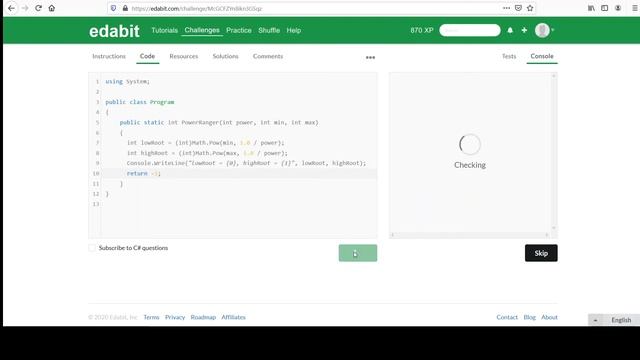640x360 pixels.
Task: View the 870 XP score in header
Action: (x=422, y=30)
